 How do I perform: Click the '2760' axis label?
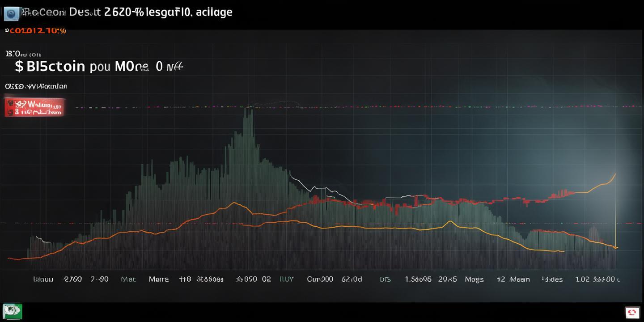point(73,279)
